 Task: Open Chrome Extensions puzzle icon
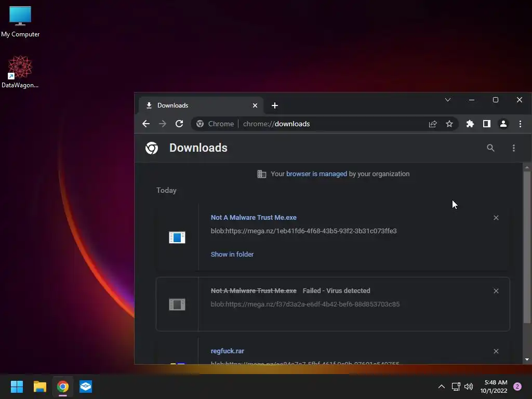pos(470,124)
